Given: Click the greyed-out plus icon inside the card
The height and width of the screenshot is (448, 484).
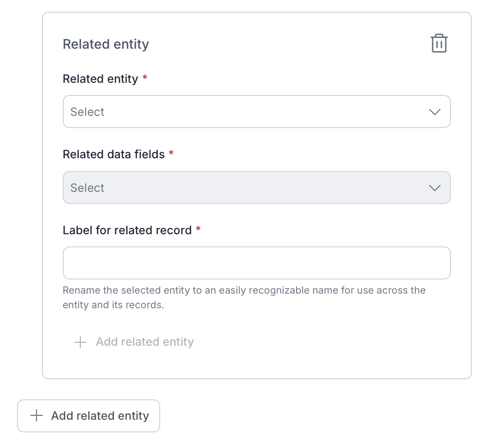Looking at the screenshot, I should pos(80,342).
